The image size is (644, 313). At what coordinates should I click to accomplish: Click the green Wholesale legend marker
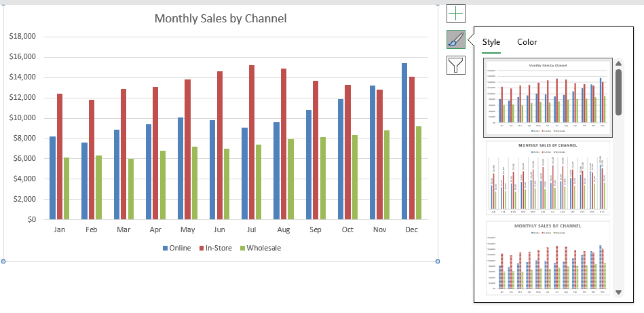[242, 248]
